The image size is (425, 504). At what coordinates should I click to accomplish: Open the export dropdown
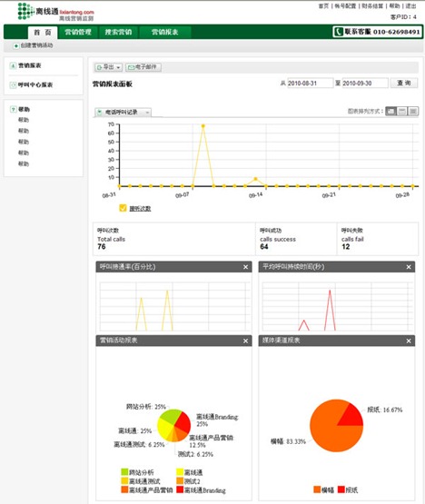(x=108, y=67)
